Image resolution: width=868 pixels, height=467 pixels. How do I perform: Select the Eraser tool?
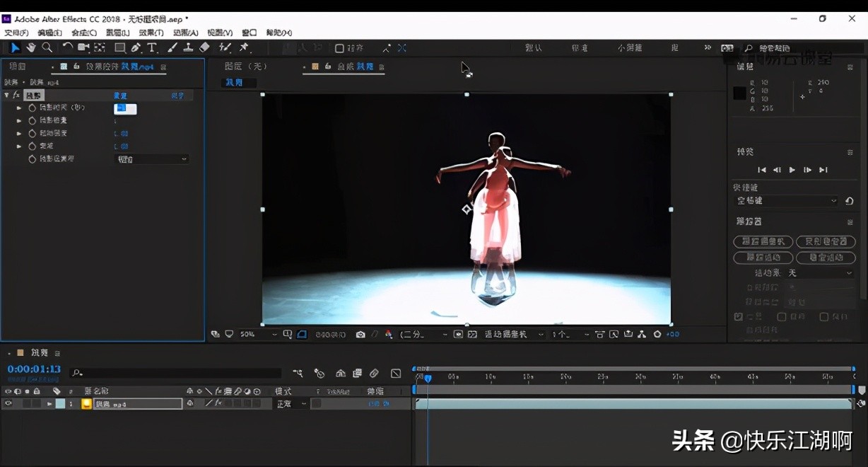tap(204, 47)
